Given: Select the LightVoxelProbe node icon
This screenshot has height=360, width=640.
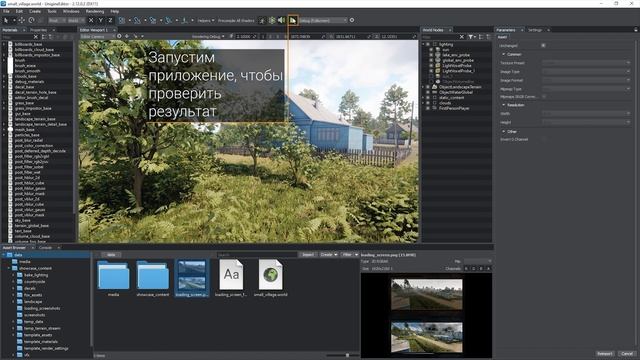Looking at the screenshot, I should pos(438,65).
